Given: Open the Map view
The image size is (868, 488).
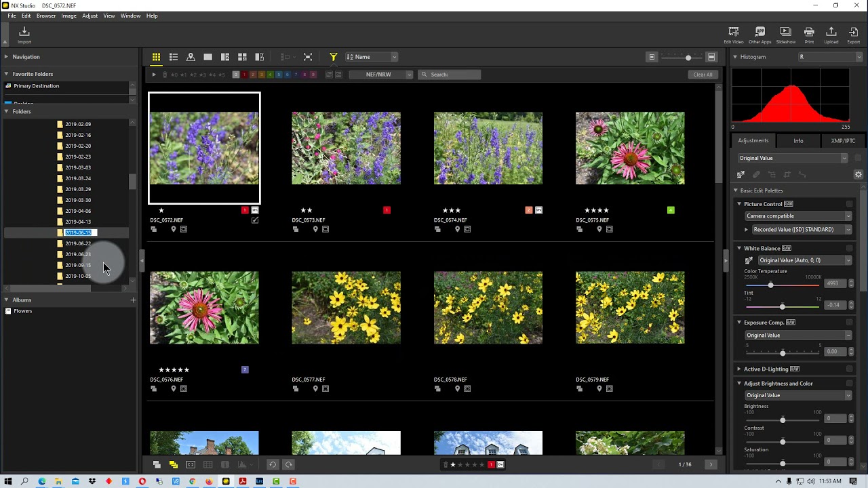Looking at the screenshot, I should click(x=191, y=57).
